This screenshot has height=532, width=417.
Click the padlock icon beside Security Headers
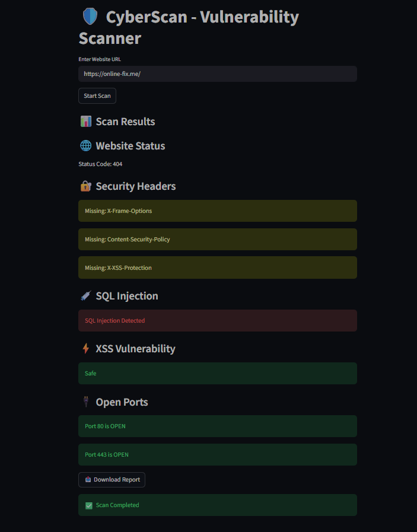click(85, 186)
